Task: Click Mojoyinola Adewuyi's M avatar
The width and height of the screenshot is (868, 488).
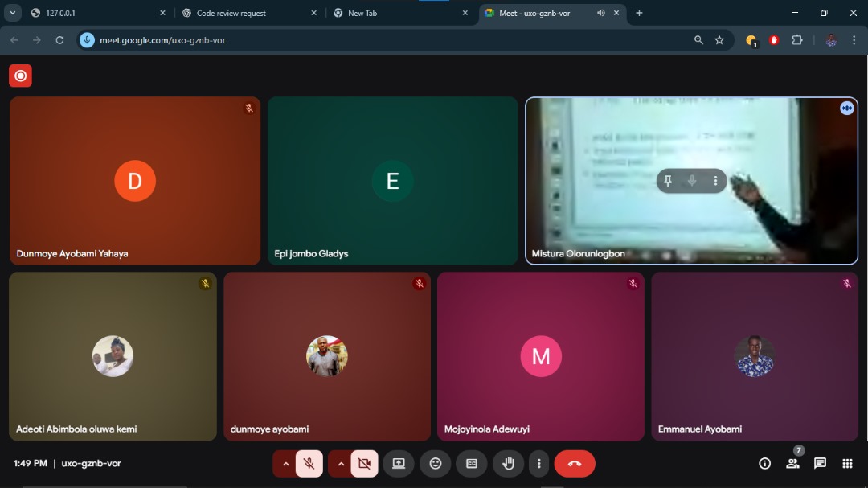Action: click(x=541, y=356)
